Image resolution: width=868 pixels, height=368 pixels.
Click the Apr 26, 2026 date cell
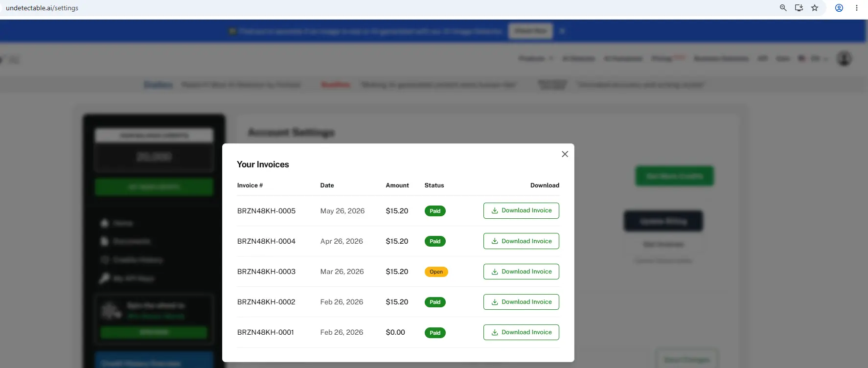(x=342, y=241)
